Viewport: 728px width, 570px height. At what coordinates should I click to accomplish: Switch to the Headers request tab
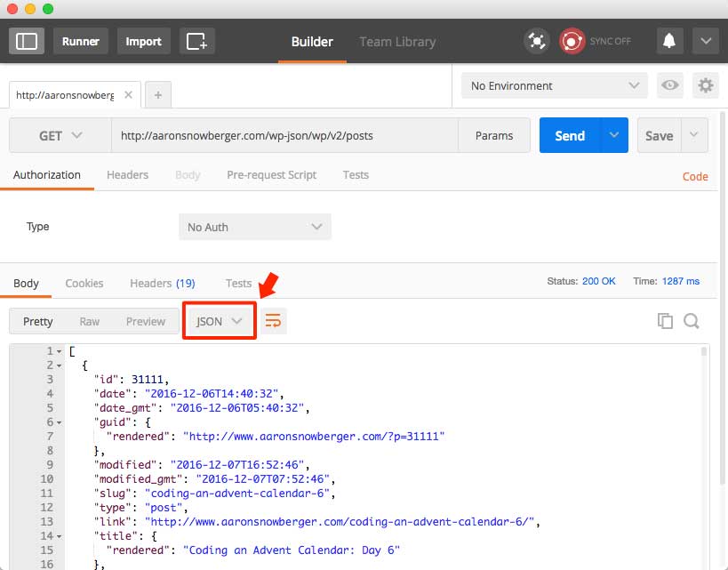[128, 175]
